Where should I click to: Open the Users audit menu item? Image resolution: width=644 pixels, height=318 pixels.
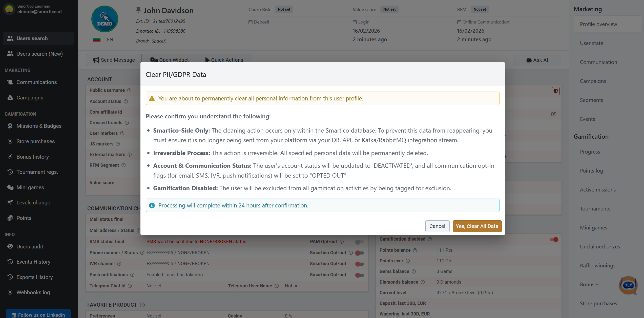tap(30, 246)
